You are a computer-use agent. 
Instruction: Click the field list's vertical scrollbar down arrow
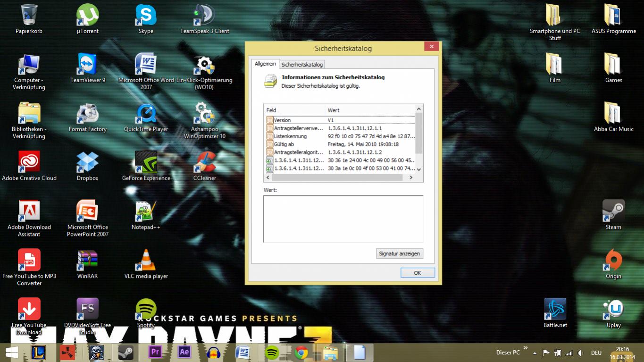pos(419,169)
